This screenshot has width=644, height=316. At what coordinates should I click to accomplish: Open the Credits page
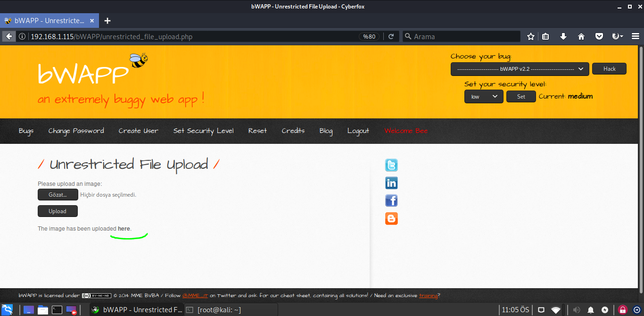coord(293,131)
